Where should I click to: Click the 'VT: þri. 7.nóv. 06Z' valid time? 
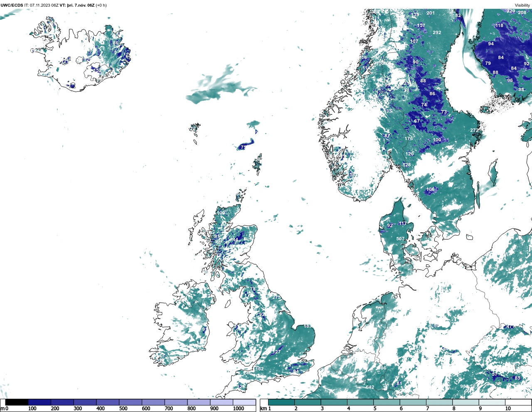77,5
